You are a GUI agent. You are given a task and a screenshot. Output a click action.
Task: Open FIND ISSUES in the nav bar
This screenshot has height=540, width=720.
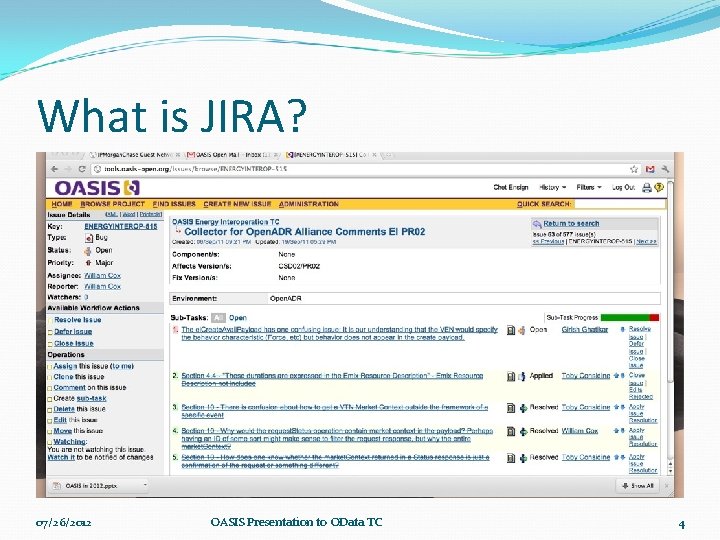[174, 204]
